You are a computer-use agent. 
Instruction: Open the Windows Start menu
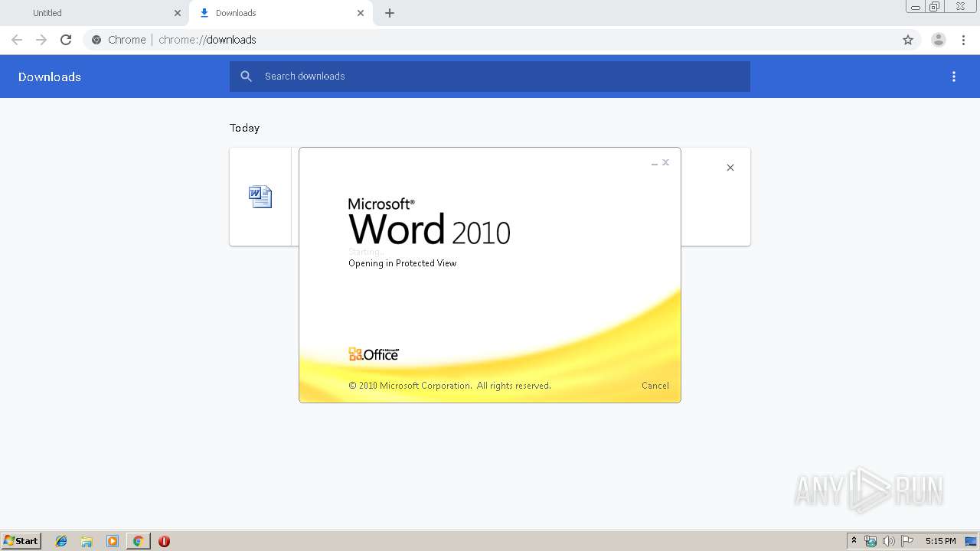click(21, 540)
